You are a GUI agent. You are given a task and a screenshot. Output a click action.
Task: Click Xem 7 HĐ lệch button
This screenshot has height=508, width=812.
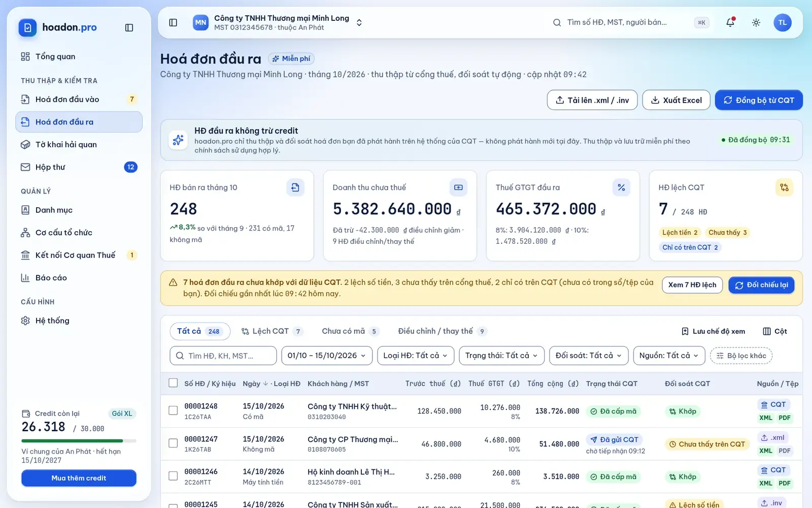click(x=692, y=285)
